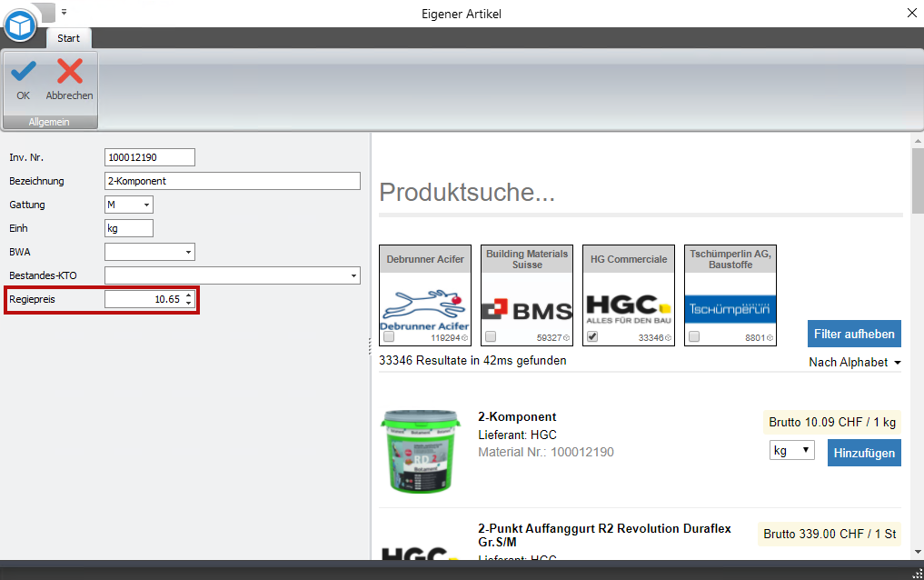Image resolution: width=924 pixels, height=580 pixels.
Task: Open the Nach Alphabet sort dropdown
Action: (x=855, y=363)
